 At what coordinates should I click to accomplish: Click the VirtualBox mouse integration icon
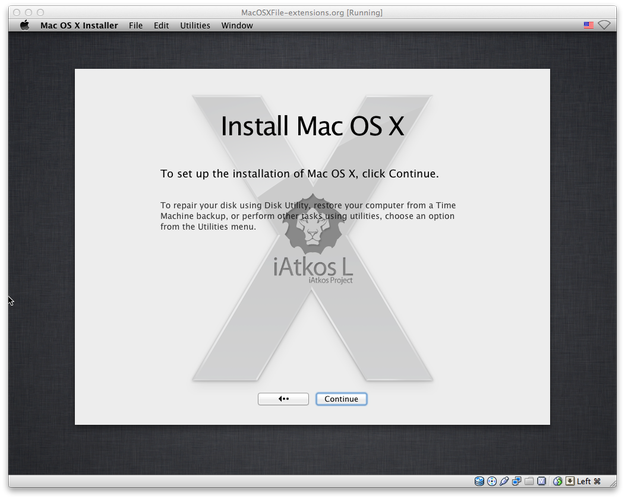point(558,481)
